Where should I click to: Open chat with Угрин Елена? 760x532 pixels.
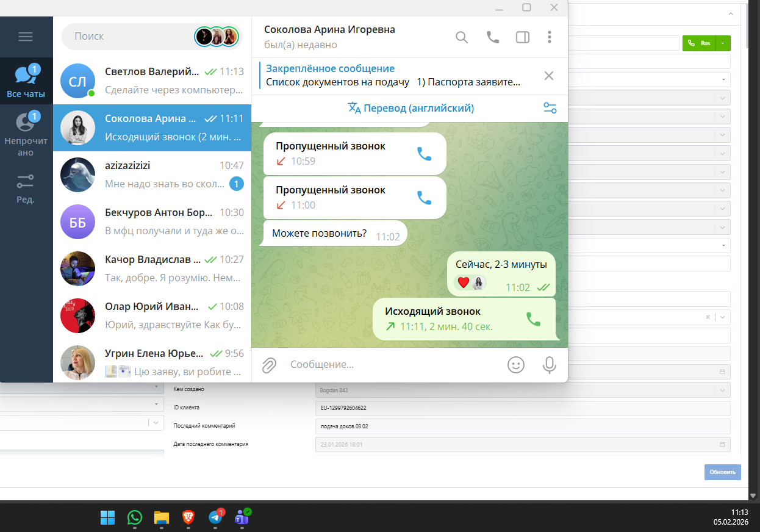[x=152, y=362]
